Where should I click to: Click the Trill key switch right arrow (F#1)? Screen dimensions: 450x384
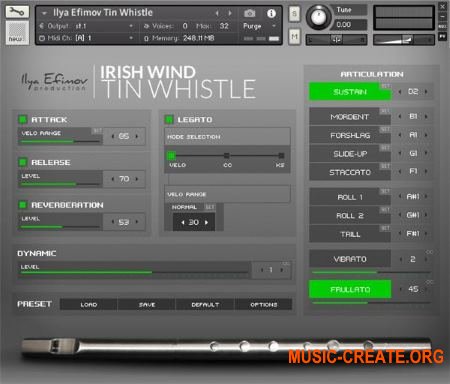426,234
